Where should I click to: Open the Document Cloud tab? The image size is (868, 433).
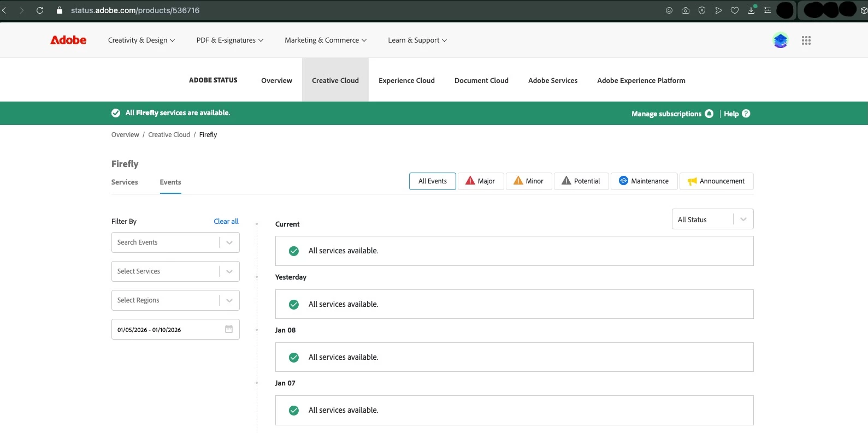click(481, 80)
